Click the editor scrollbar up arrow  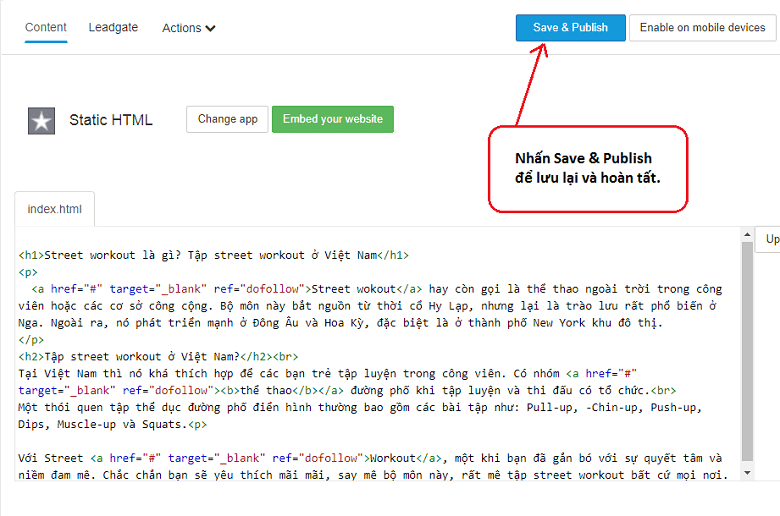pos(747,235)
